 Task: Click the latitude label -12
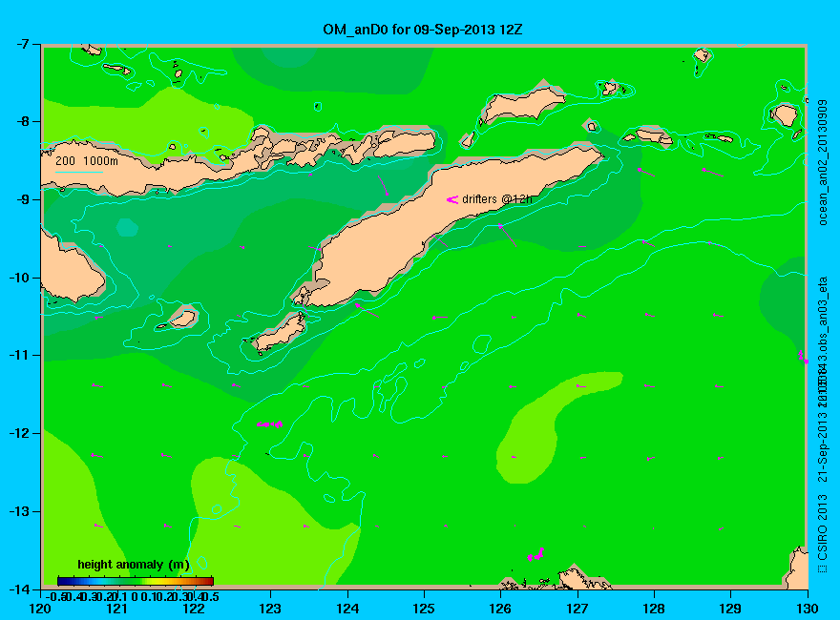[x=18, y=433]
